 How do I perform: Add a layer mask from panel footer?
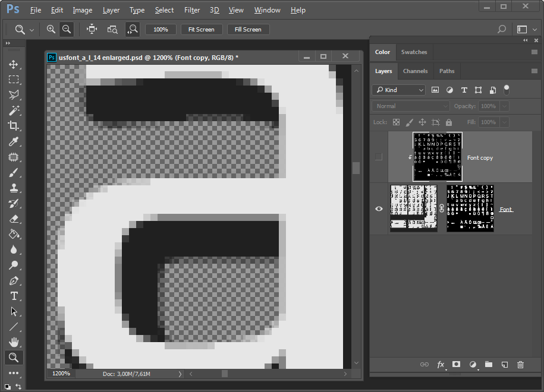coord(456,364)
